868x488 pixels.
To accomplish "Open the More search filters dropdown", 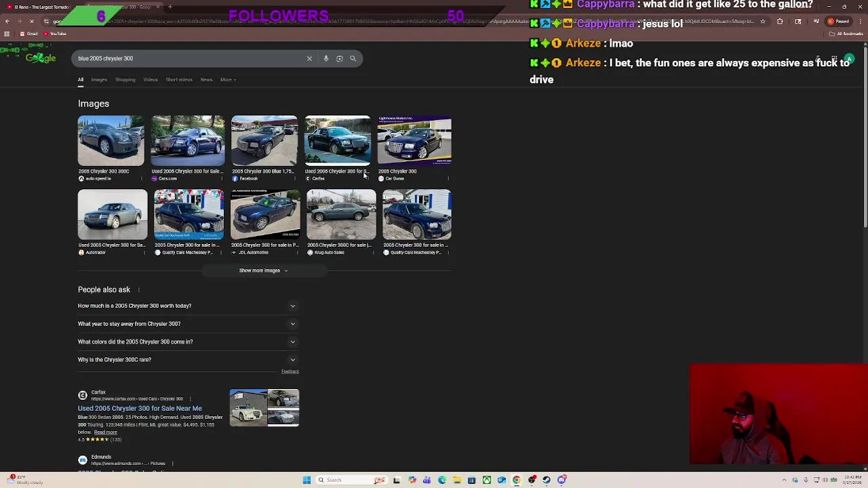I will point(227,79).
